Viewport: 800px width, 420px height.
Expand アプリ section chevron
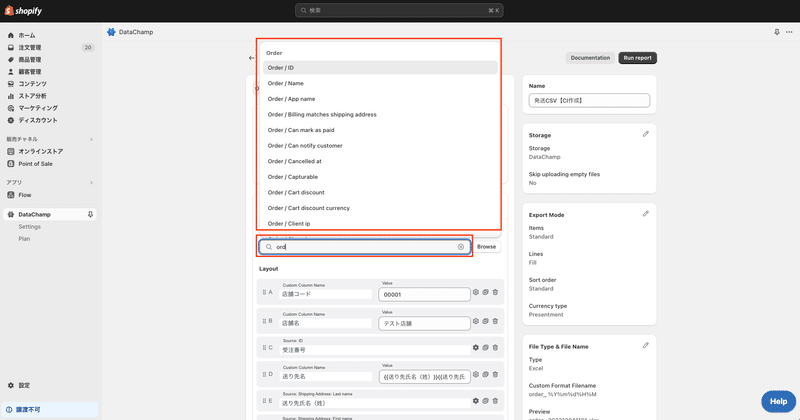click(x=91, y=183)
